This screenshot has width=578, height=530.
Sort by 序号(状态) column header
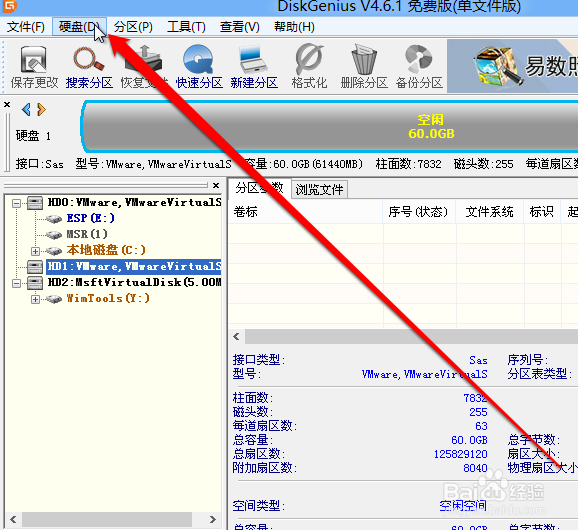419,212
